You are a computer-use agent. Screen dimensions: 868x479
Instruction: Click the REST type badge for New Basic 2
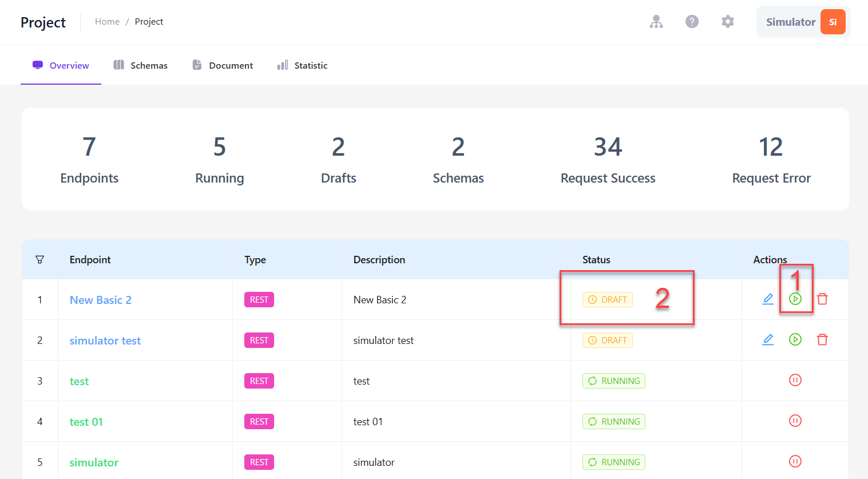tap(259, 300)
